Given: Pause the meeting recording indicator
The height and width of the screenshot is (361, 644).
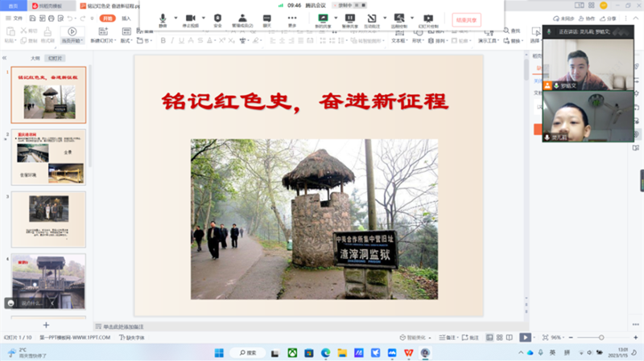Looking at the screenshot, I should pyautogui.click(x=357, y=6).
